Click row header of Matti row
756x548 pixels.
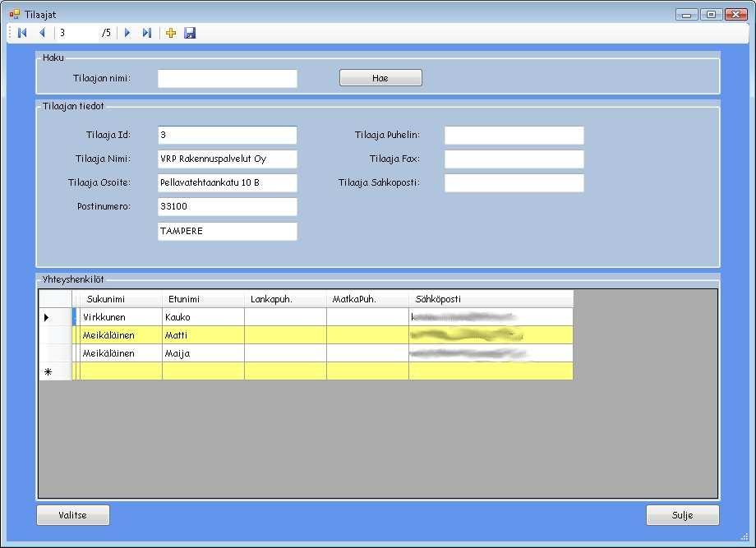[55, 335]
